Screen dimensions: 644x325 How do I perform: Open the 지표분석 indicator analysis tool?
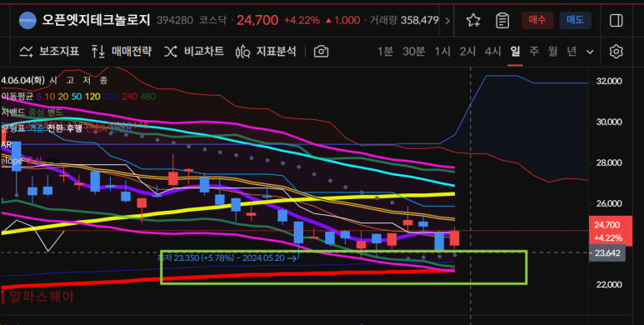tap(266, 52)
